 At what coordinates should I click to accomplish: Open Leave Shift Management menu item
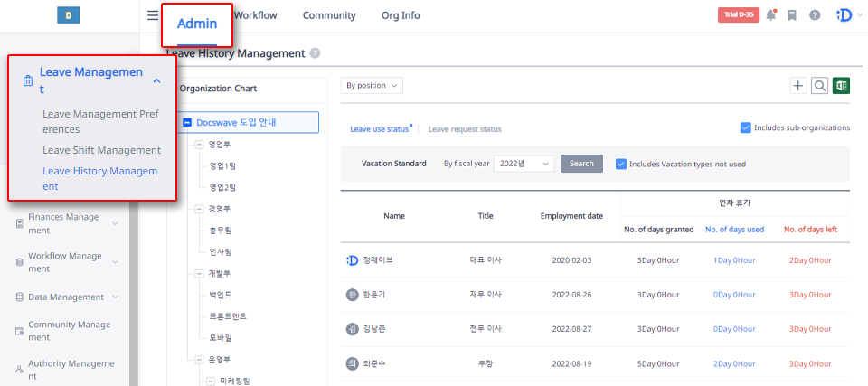(x=102, y=150)
